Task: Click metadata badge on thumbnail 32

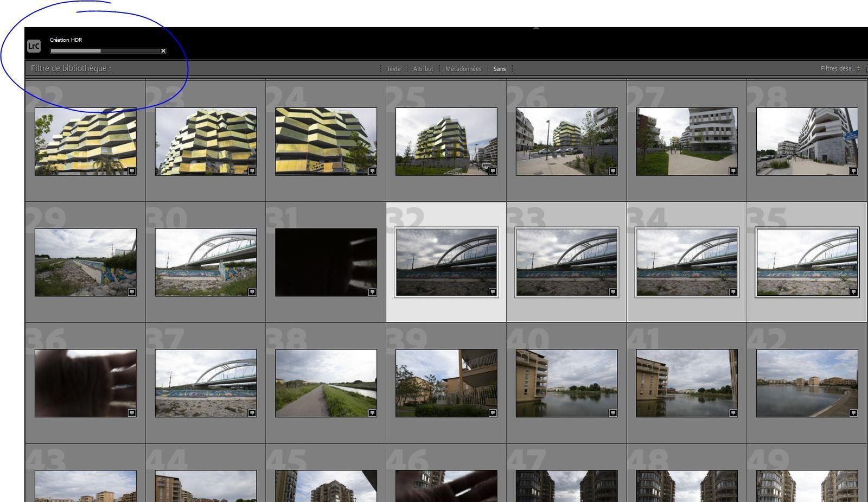Action: (x=493, y=292)
